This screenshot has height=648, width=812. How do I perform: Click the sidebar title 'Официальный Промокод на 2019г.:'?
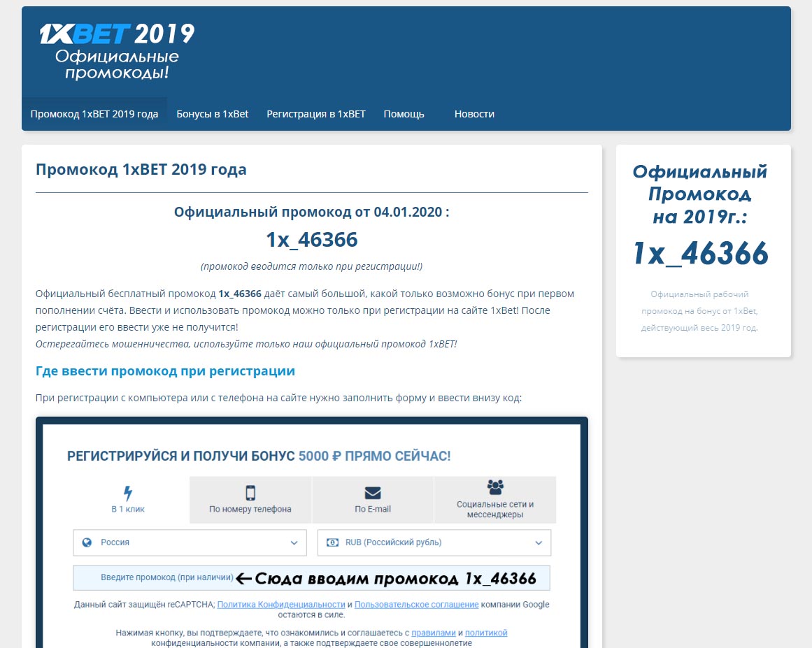(x=700, y=194)
